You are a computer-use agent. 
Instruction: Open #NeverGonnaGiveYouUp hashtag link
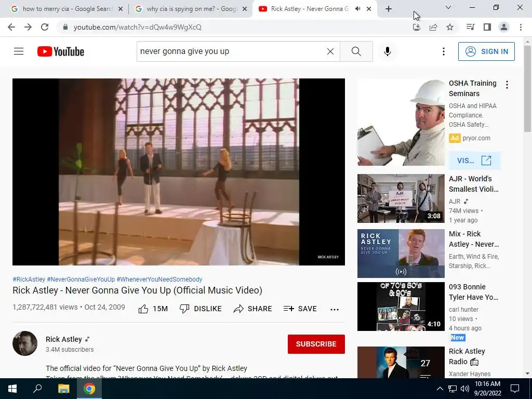[x=81, y=279]
